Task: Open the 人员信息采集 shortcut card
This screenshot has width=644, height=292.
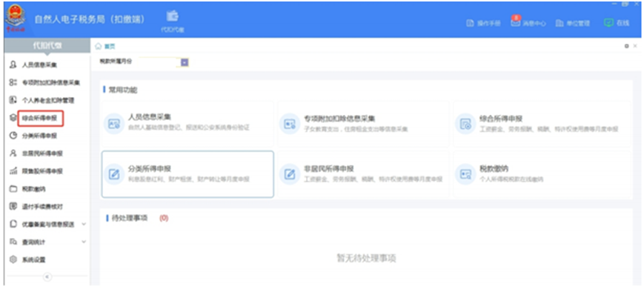Action: [x=187, y=124]
